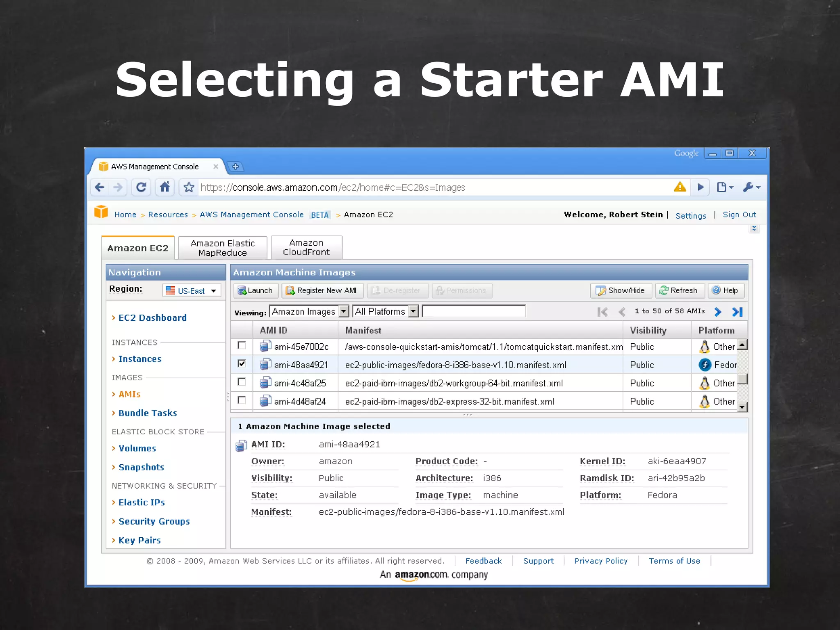This screenshot has width=840, height=630.
Task: Click the image icon for ami-45e7002c
Action: (x=265, y=347)
